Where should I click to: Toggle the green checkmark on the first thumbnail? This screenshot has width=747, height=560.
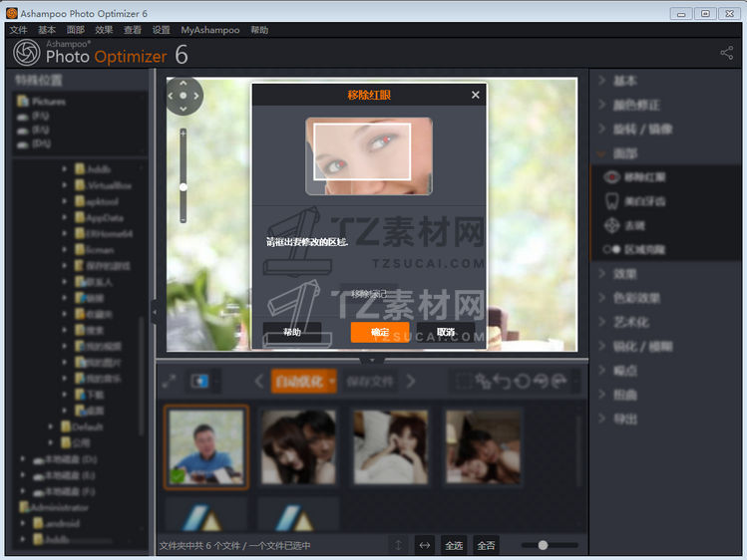[x=178, y=475]
